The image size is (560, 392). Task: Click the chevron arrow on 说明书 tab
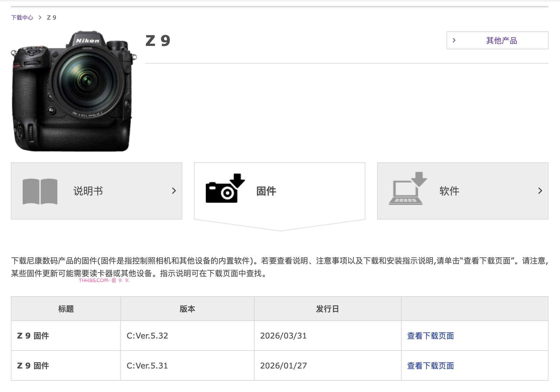(174, 191)
